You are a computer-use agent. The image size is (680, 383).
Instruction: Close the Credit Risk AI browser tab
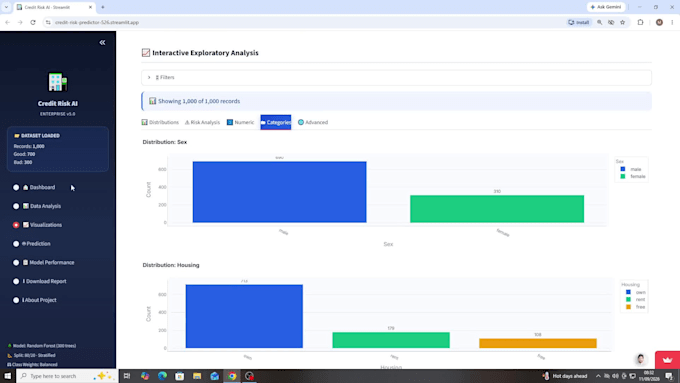tap(90, 7)
